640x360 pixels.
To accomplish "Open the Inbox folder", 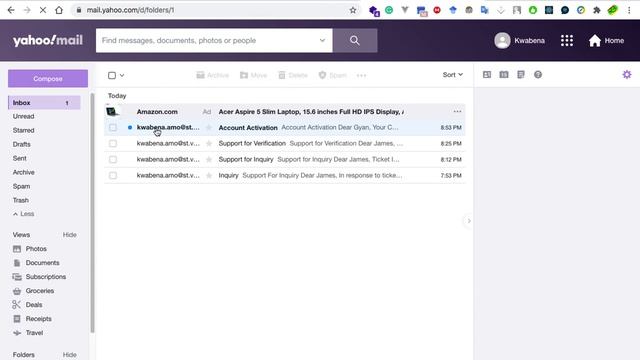I will [x=44, y=102].
